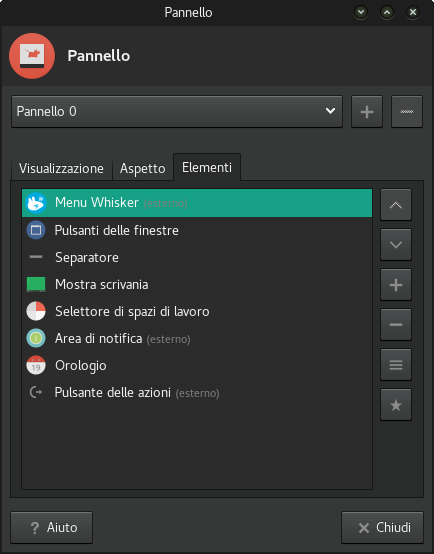Open the Pannello 0 dropdown

click(x=177, y=112)
